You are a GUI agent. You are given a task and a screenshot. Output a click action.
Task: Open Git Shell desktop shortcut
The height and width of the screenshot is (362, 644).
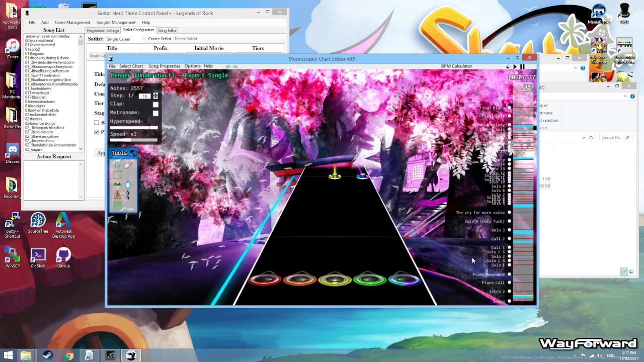[38, 258]
